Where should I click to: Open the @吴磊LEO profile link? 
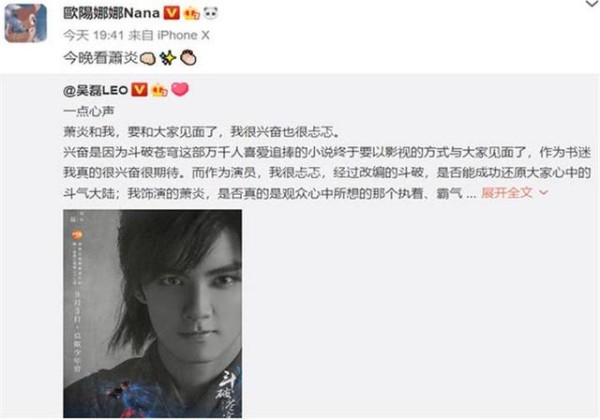(96, 90)
